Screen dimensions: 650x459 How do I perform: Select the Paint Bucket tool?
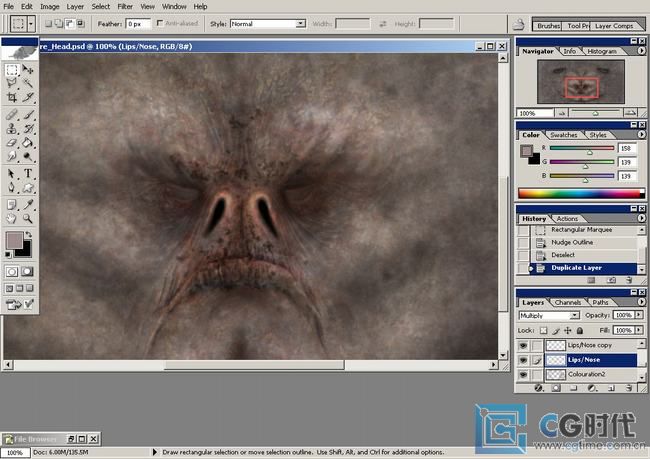coord(28,143)
